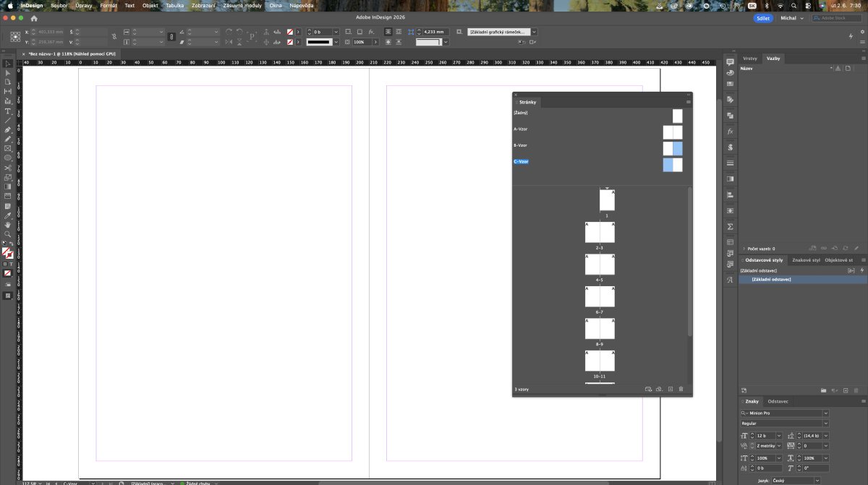Viewport: 868px width, 485px height.
Task: Select the Zoom tool
Action: point(8,234)
